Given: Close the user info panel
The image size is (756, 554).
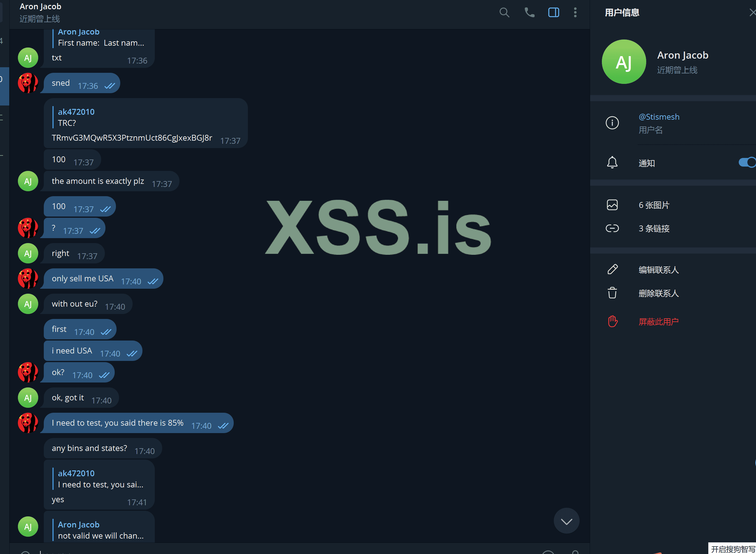Looking at the screenshot, I should [752, 13].
